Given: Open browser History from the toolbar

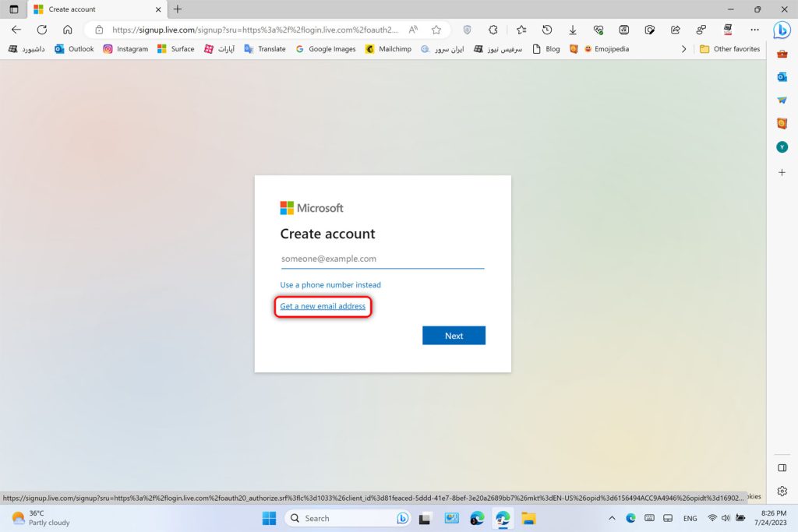Looking at the screenshot, I should tap(547, 30).
